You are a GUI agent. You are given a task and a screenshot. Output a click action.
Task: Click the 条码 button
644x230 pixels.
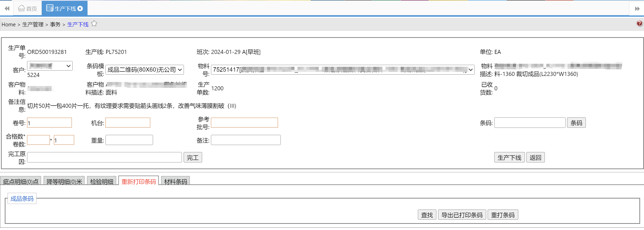coord(576,123)
